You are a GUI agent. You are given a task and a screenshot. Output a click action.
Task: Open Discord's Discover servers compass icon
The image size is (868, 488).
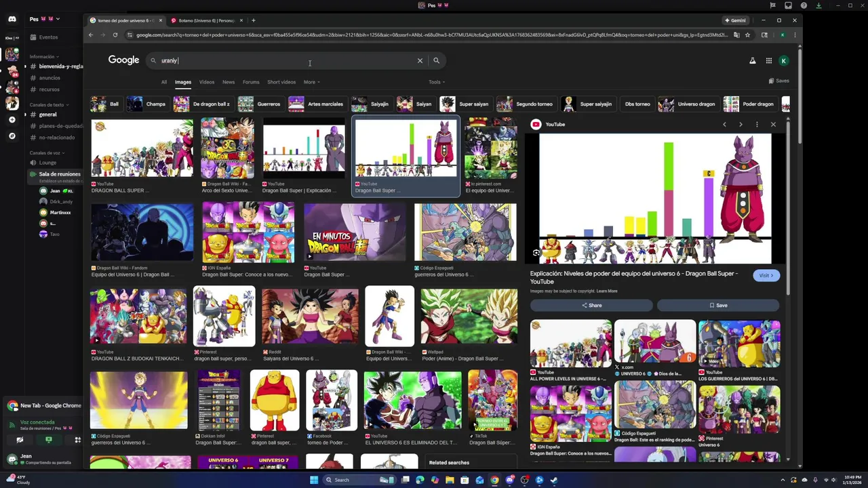pos(12,136)
